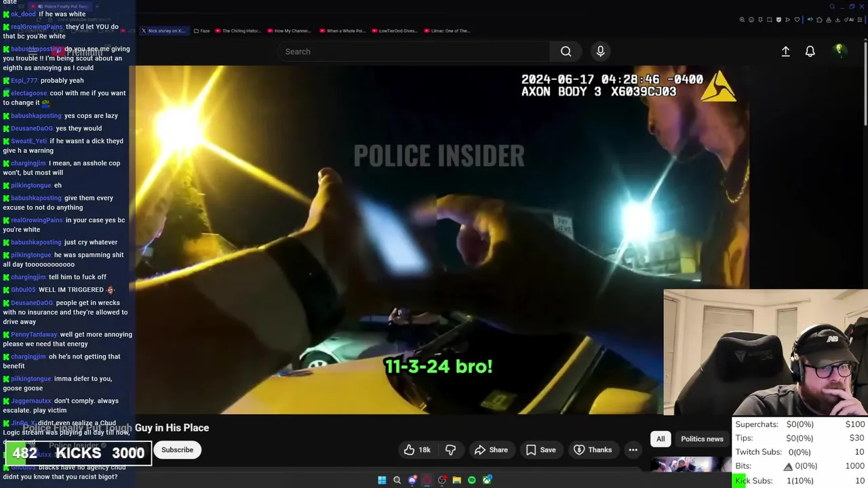The width and height of the screenshot is (868, 488).
Task: Open the YouTube account avatar menu
Action: (839, 51)
